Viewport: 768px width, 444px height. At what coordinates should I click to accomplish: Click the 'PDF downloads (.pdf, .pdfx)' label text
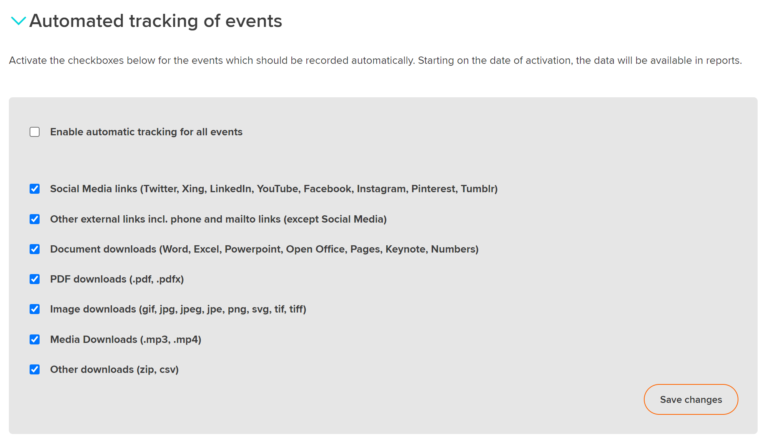(x=117, y=279)
